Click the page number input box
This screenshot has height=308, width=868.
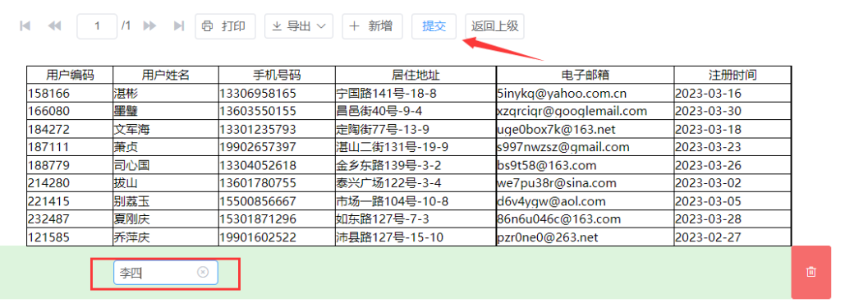pos(97,26)
